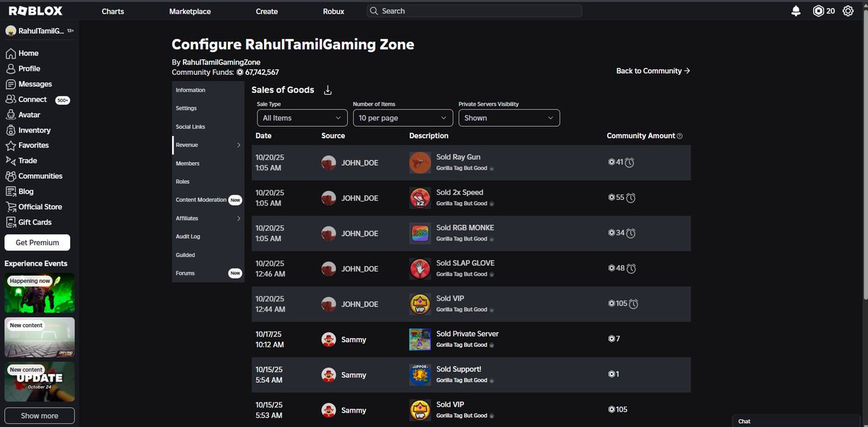This screenshot has width=868, height=427.
Task: Open the Robux balance icon showing 20
Action: (824, 11)
